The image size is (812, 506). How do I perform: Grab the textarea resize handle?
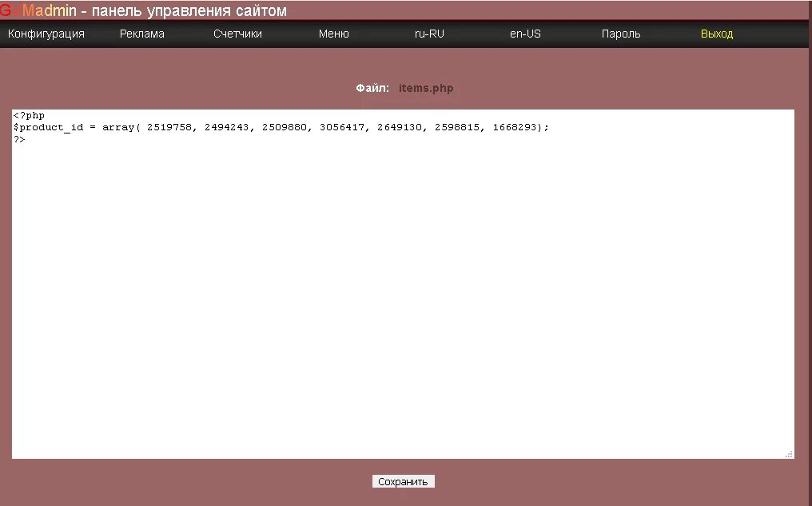(789, 454)
